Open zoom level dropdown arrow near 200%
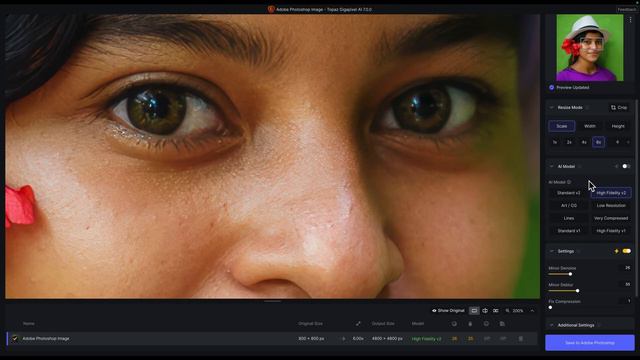This screenshot has height=360, width=640. 532,311
